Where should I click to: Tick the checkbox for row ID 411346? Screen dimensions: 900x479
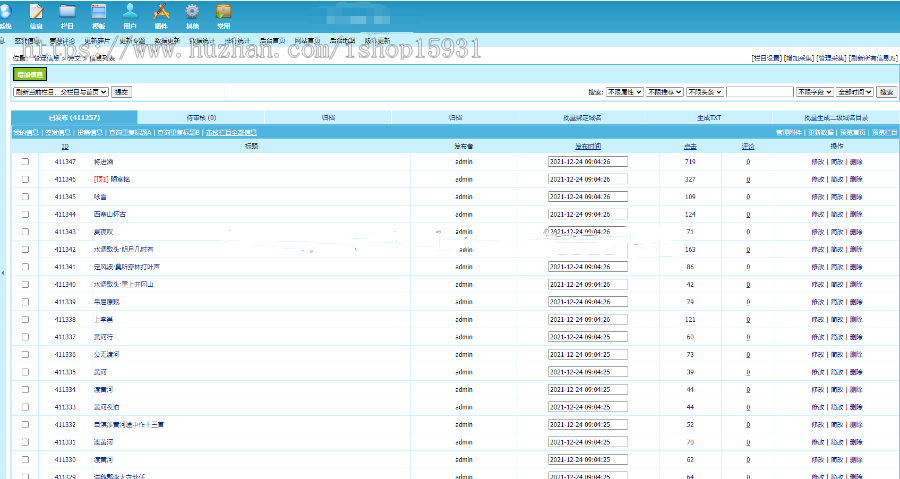point(25,179)
